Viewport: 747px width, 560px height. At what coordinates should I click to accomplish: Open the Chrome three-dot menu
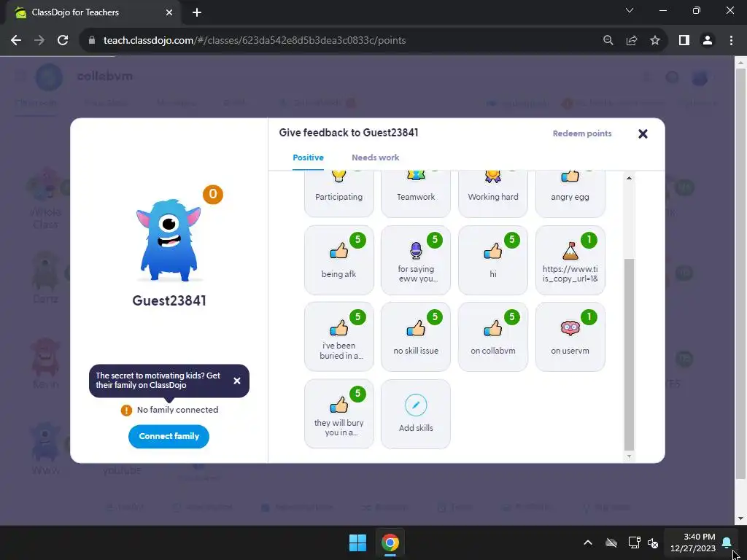(x=731, y=41)
